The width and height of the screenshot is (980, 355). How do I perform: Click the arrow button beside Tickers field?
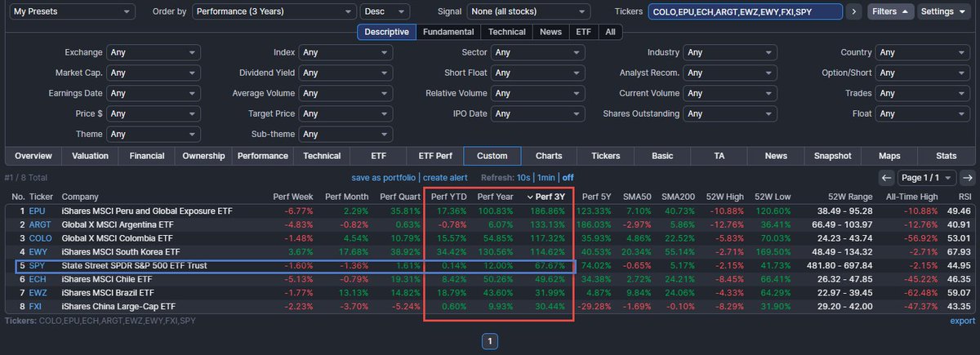(x=854, y=12)
